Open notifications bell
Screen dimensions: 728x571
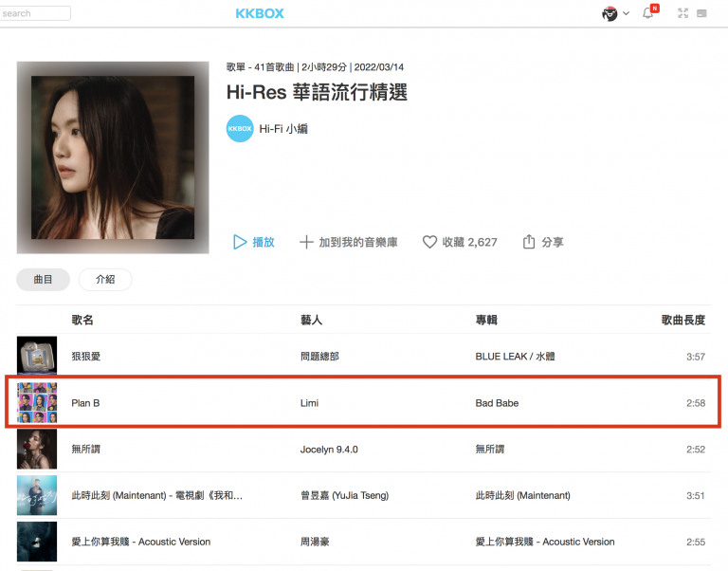click(x=648, y=13)
